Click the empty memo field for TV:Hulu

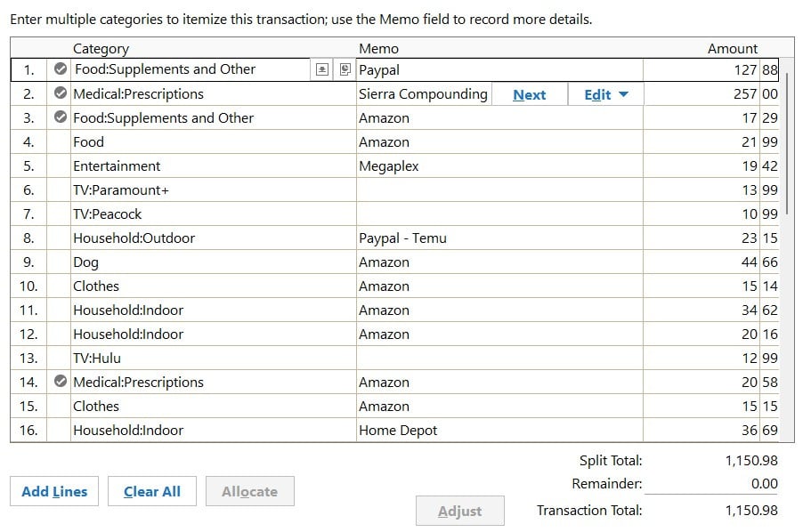(x=499, y=358)
